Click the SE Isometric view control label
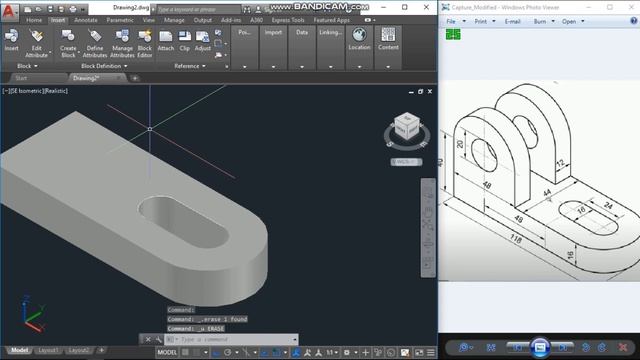 coord(27,91)
